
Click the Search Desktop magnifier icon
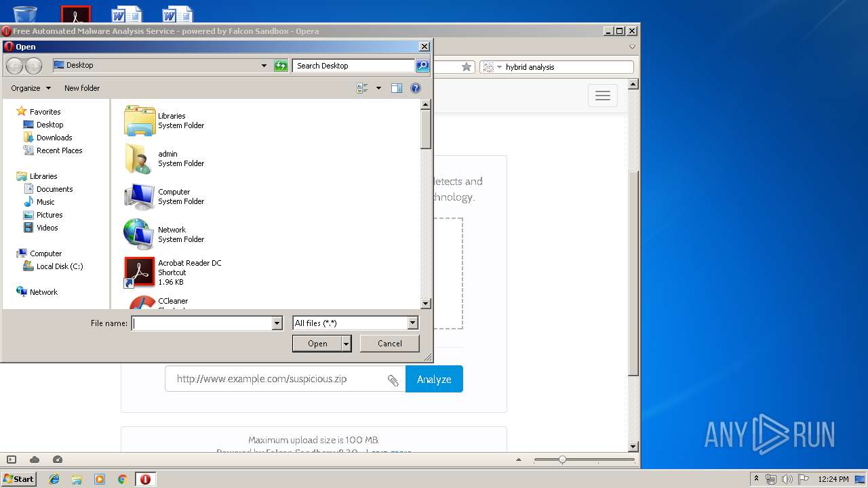point(422,66)
